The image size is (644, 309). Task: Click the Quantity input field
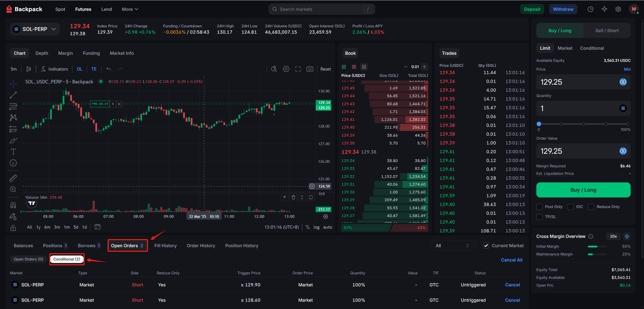pos(583,108)
